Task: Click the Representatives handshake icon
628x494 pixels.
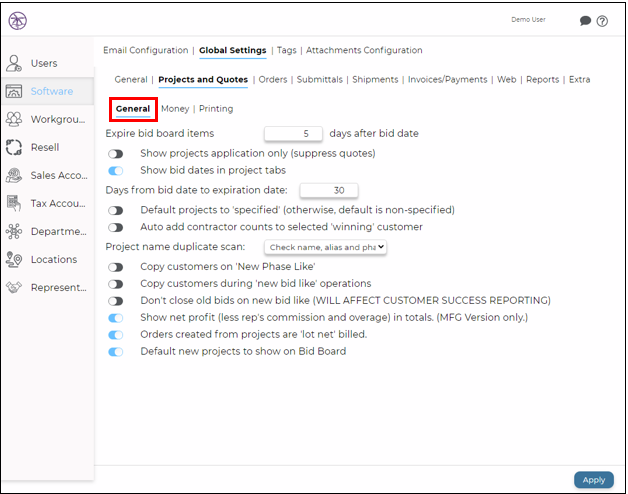Action: 14,287
